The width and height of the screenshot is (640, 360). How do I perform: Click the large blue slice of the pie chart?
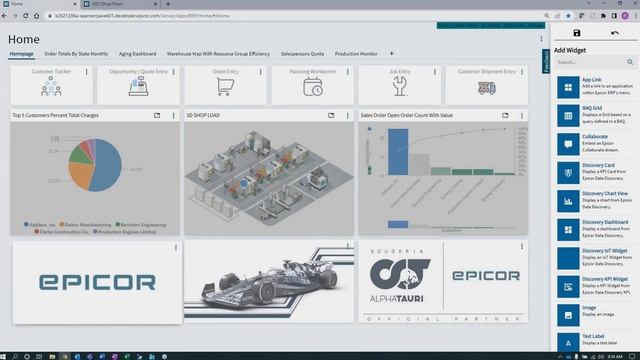(107, 165)
